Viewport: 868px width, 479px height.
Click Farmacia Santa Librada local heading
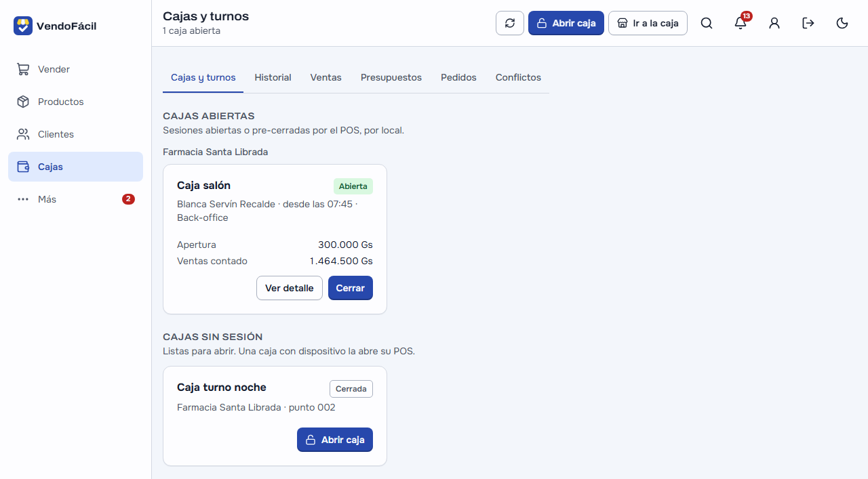pos(216,152)
